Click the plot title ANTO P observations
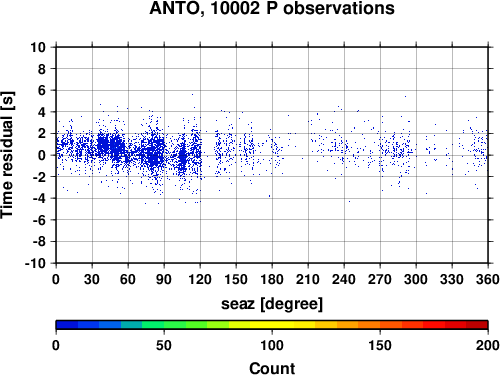500x375 pixels. [x=272, y=8]
